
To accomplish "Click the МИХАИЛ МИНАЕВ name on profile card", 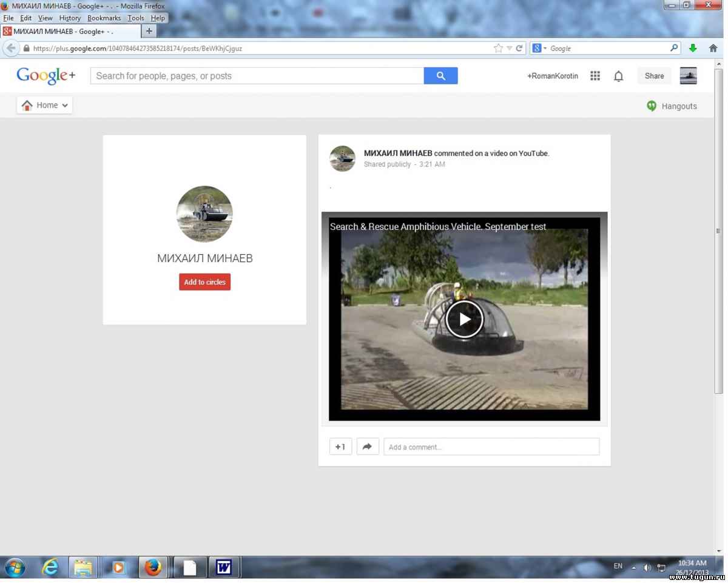I will pyautogui.click(x=205, y=258).
